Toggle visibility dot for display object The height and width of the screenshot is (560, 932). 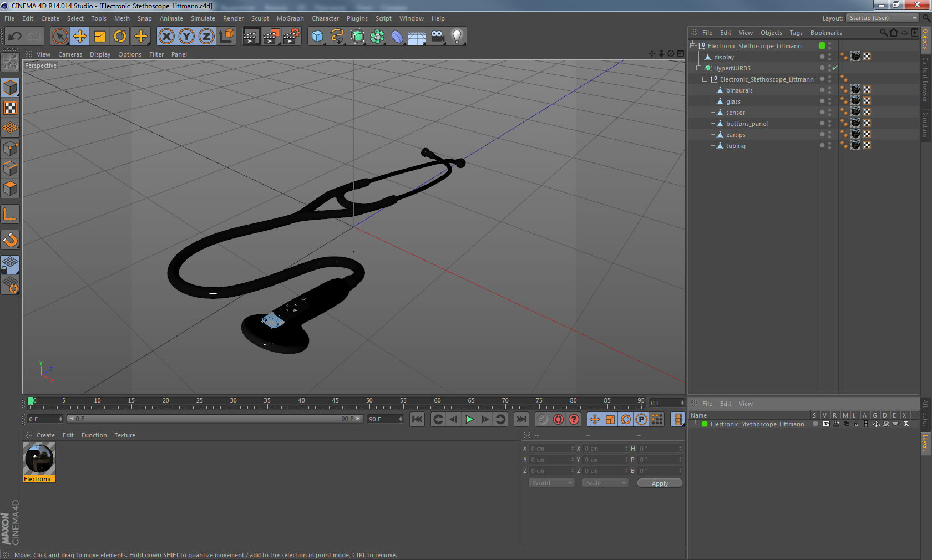822,57
